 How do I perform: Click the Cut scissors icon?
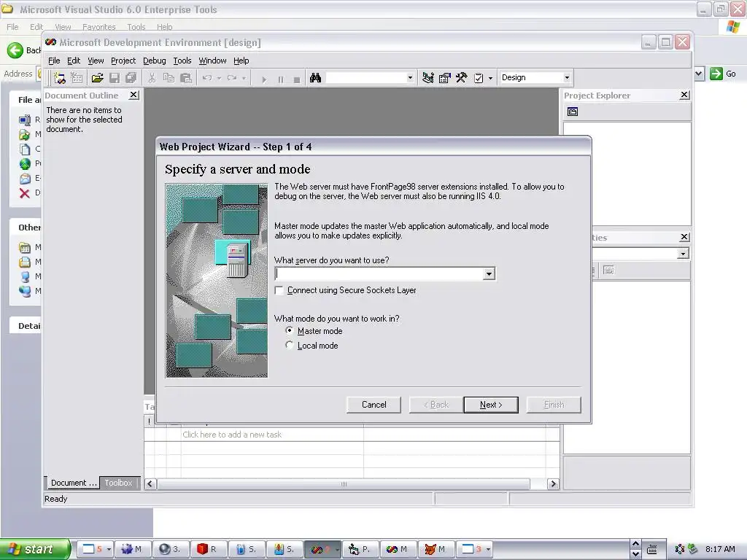tap(152, 77)
